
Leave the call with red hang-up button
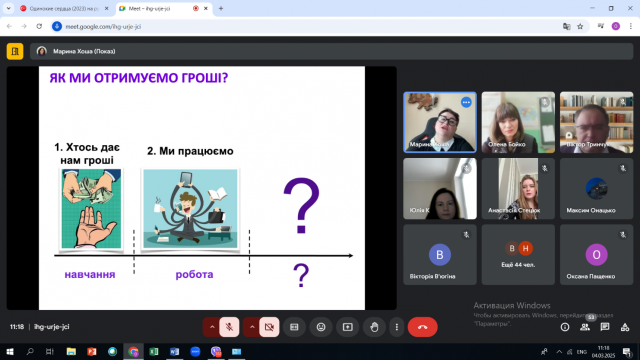422,327
